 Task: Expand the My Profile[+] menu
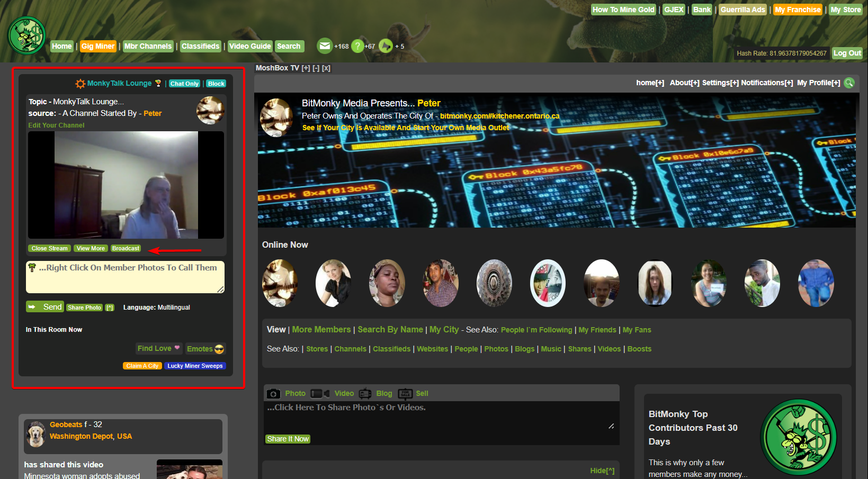click(x=818, y=83)
